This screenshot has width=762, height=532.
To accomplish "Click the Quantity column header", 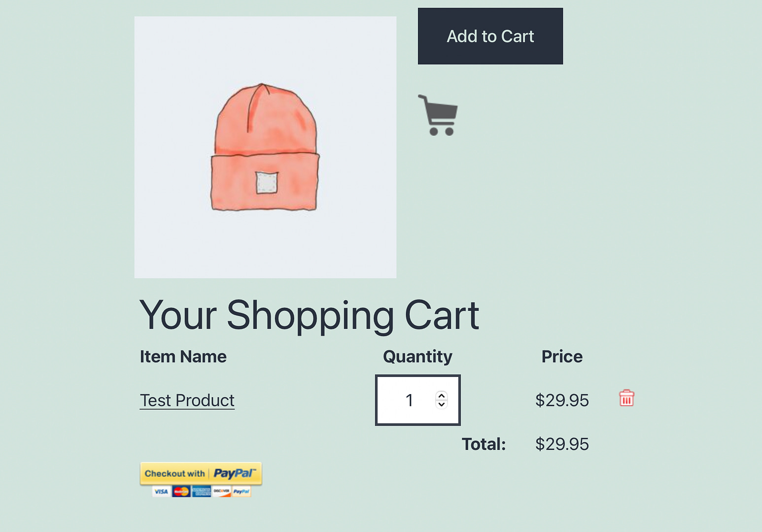I will point(417,357).
